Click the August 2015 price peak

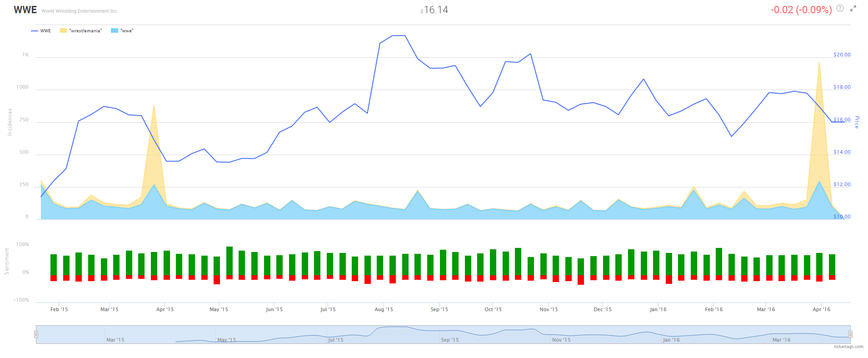(x=399, y=35)
